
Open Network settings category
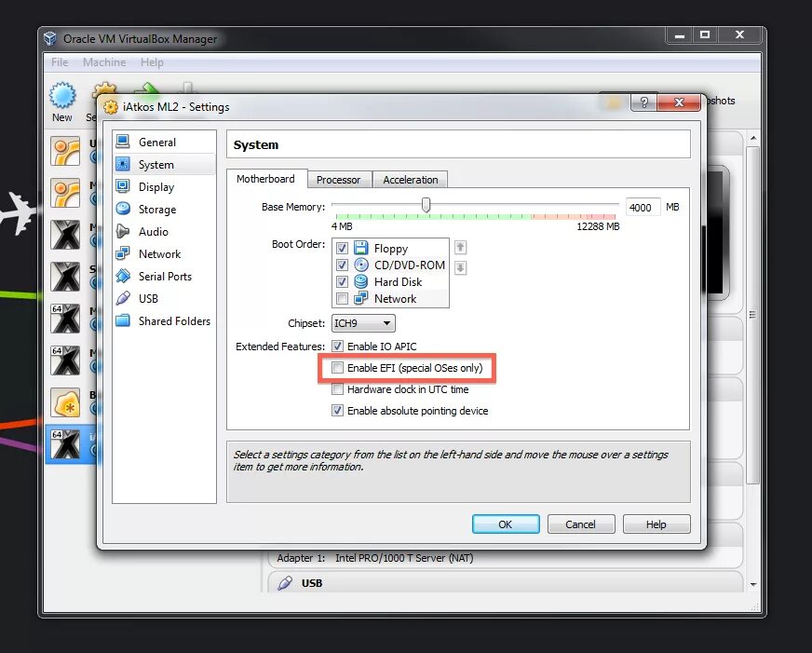(164, 253)
